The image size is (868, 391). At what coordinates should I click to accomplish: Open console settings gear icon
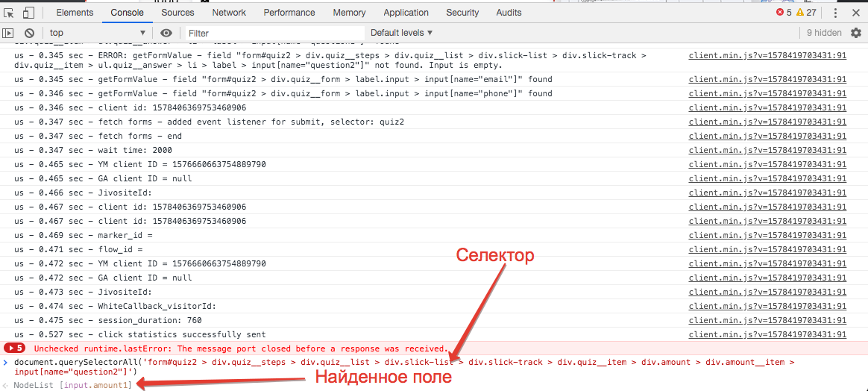(x=855, y=33)
